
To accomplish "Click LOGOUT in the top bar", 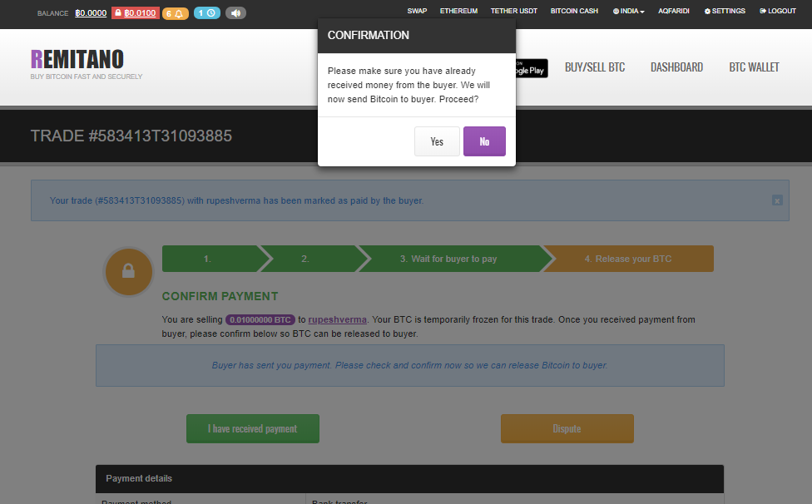I will coord(777,11).
